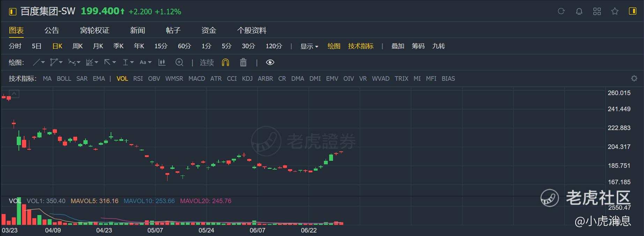Switch to 分时 intraday chart
Screen dimensions: 644x236
coord(15,46)
